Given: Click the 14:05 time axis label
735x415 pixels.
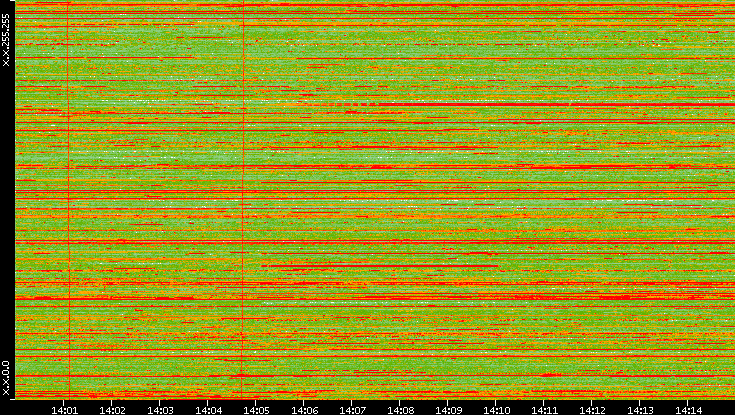Looking at the screenshot, I should 256,410.
